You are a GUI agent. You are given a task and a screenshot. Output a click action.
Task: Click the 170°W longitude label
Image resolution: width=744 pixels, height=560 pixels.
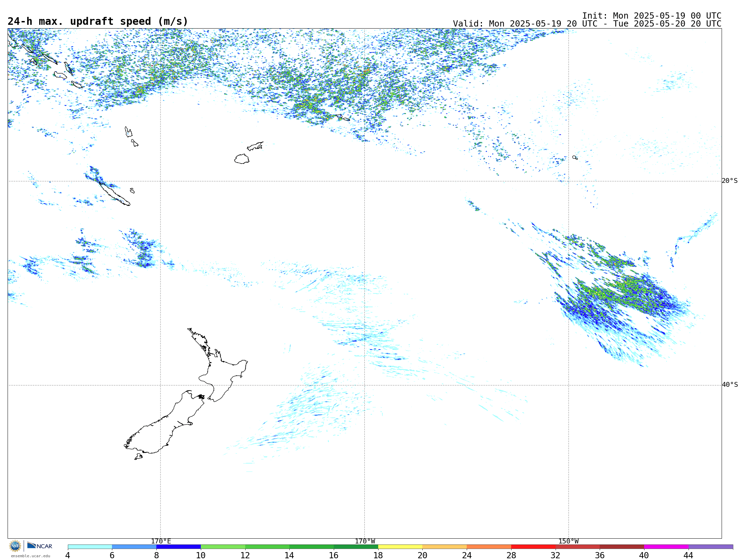[x=365, y=541]
